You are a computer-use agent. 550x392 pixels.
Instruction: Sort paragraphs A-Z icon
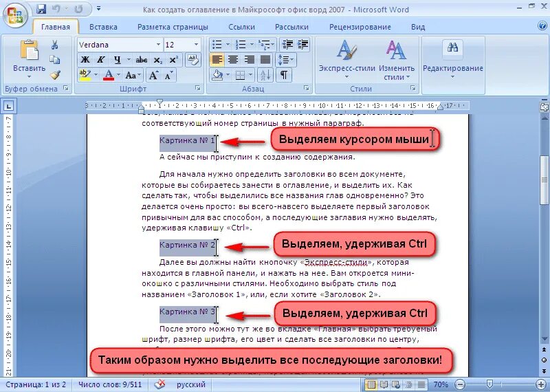(265, 75)
